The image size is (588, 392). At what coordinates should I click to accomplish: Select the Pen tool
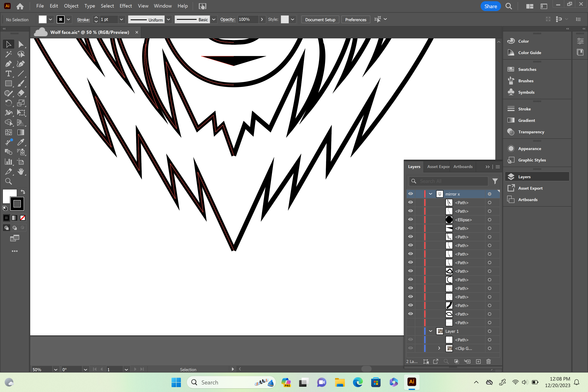click(8, 64)
